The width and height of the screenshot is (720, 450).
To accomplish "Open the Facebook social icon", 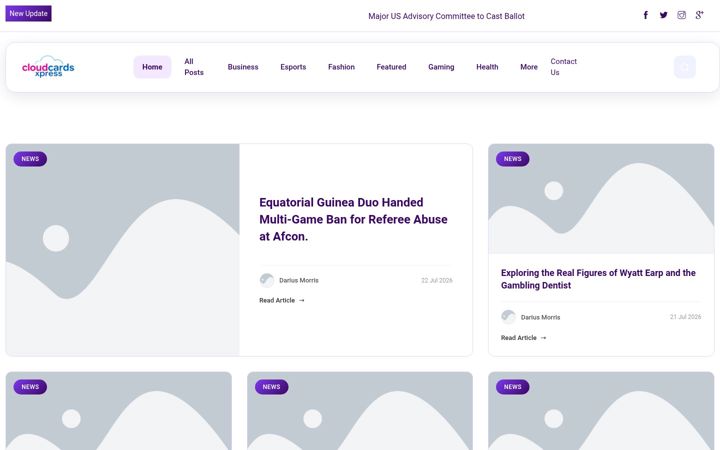I will [645, 15].
